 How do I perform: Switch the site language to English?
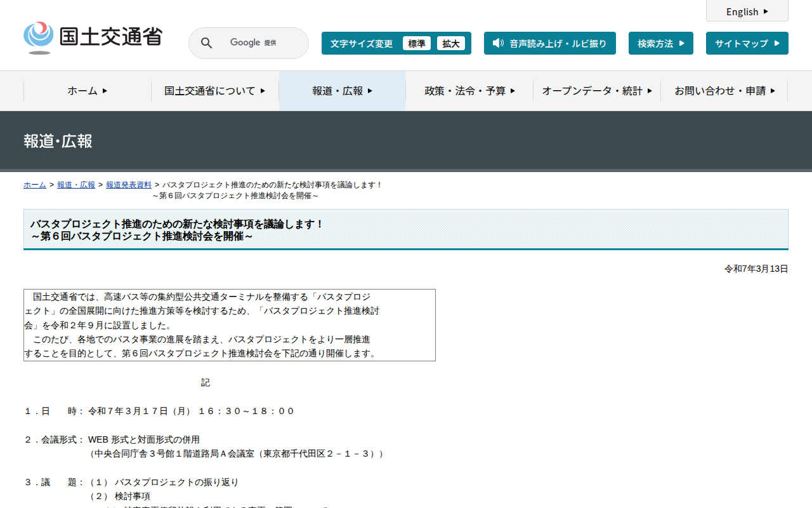click(747, 11)
